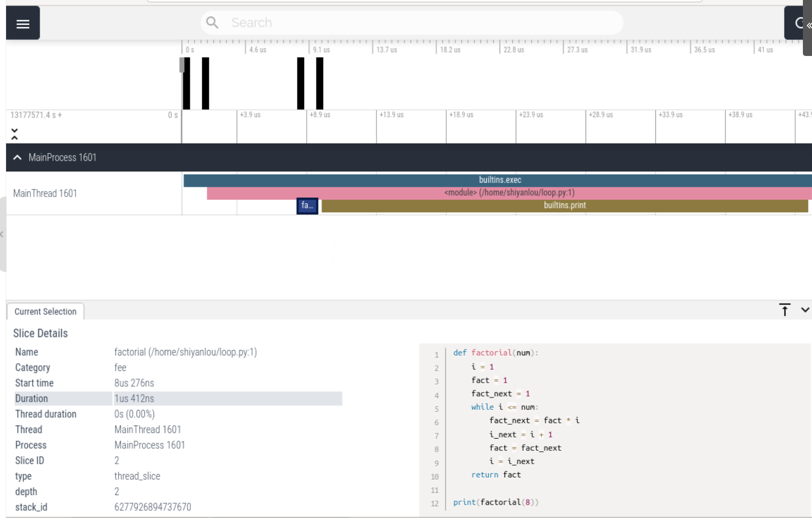Select the builtins.print slice
Image resolution: width=812 pixels, height=518 pixels.
pyautogui.click(x=565, y=206)
